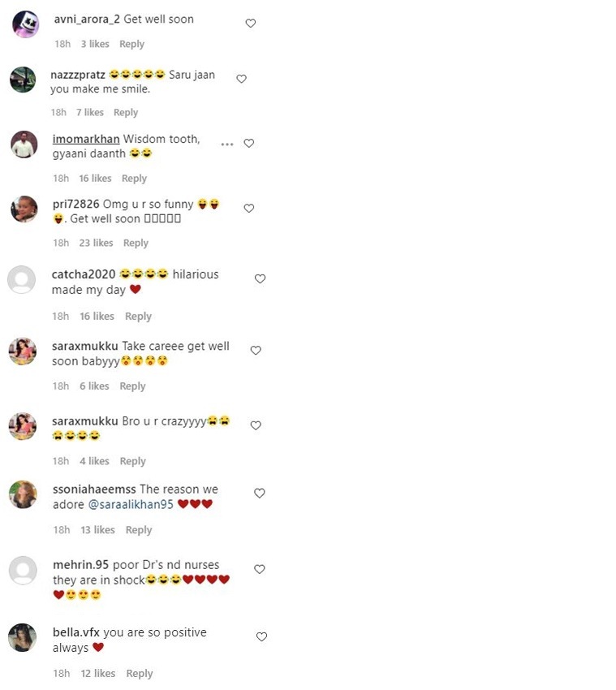Screen dimensions: 616x690
Task: Like ssoniahaeemss's comment heart
Action: pyautogui.click(x=260, y=494)
